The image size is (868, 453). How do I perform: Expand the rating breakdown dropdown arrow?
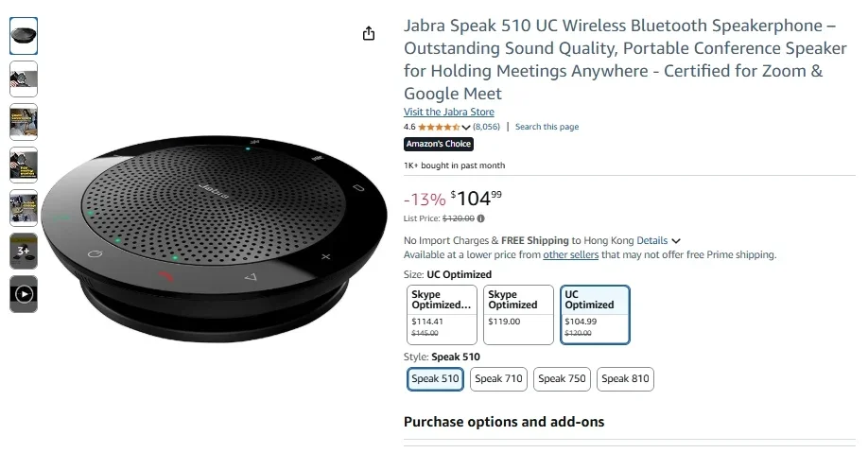coord(466,128)
